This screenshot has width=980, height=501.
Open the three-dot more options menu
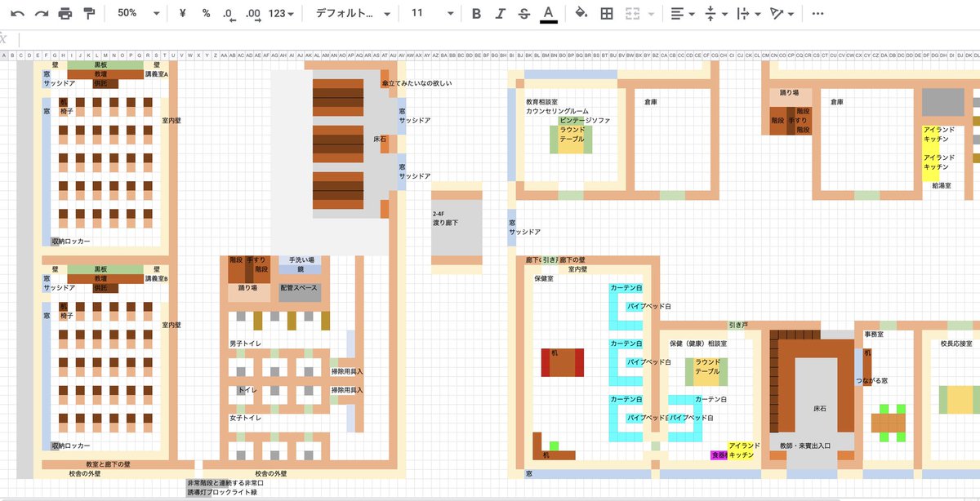pos(817,13)
